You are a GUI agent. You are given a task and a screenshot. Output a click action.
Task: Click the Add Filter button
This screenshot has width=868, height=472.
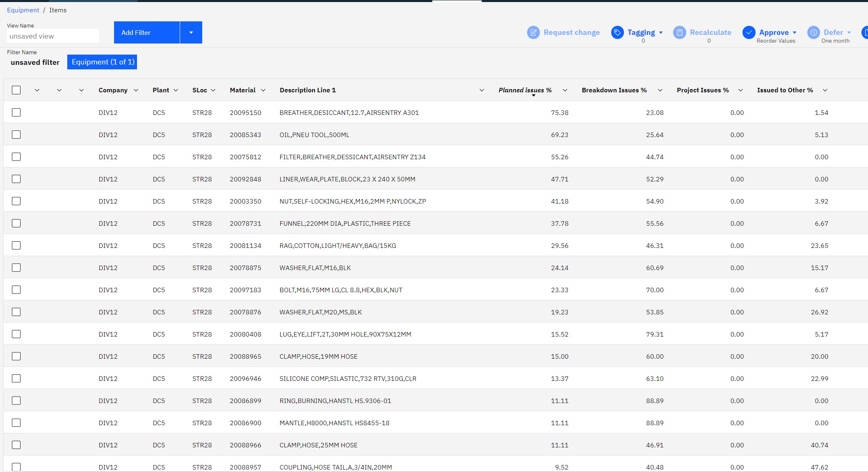(x=147, y=32)
